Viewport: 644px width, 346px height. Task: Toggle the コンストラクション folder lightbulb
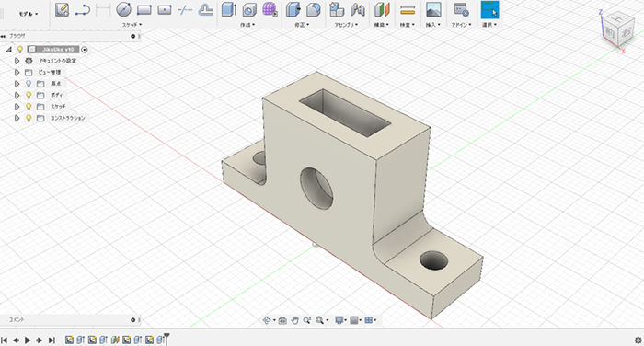(29, 118)
